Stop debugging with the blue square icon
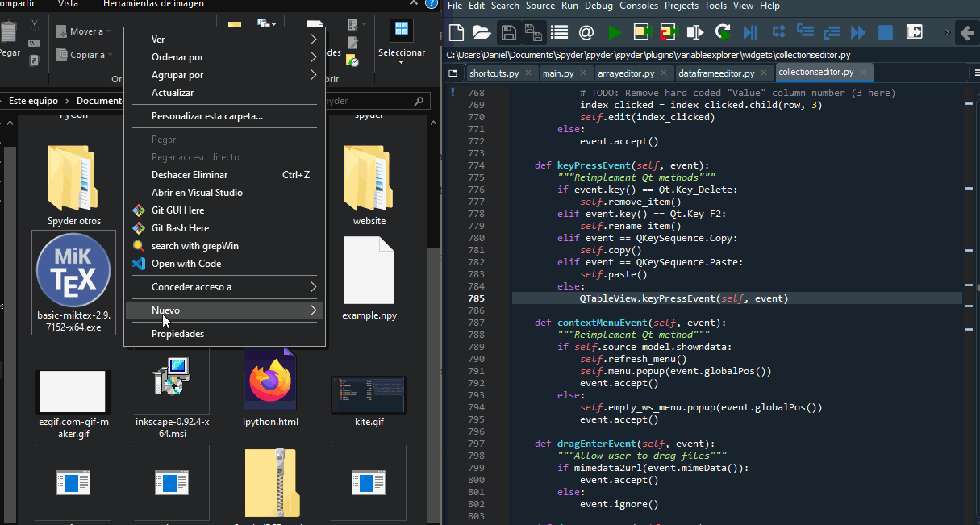This screenshot has width=980, height=525. pos(886,32)
